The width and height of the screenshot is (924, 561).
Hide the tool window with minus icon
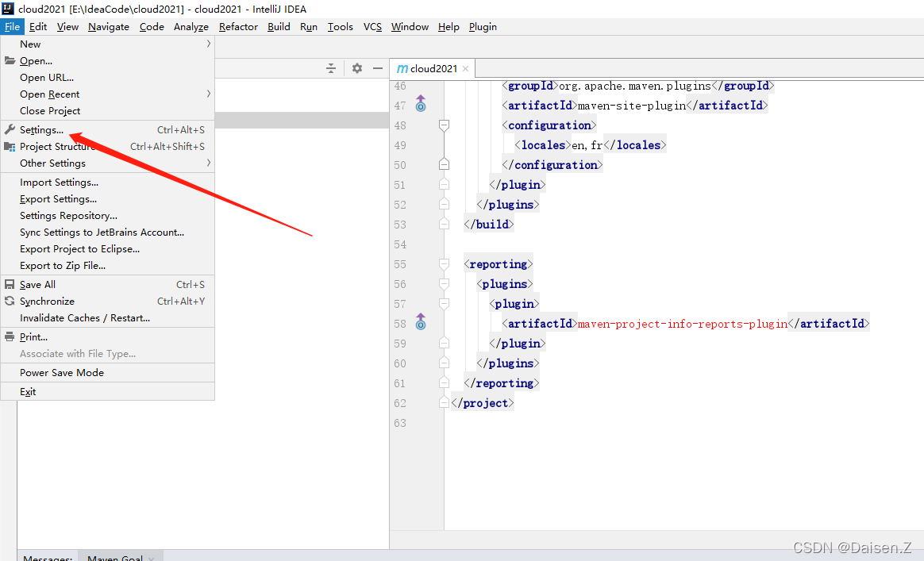[x=378, y=68]
